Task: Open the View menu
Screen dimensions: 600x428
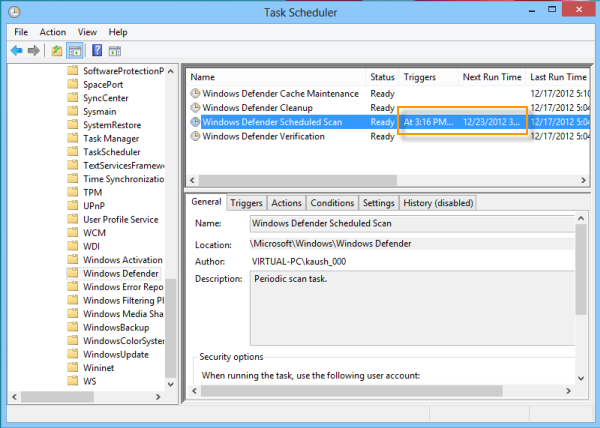Action: coord(87,32)
